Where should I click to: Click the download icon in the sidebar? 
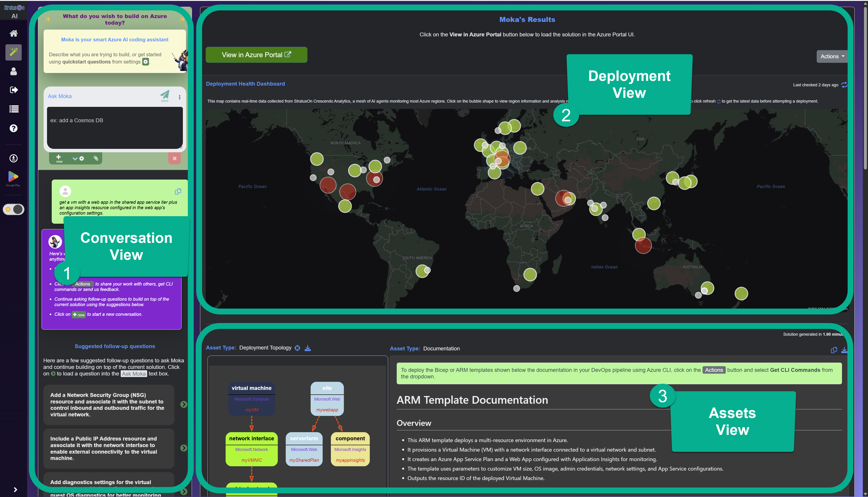tap(14, 158)
